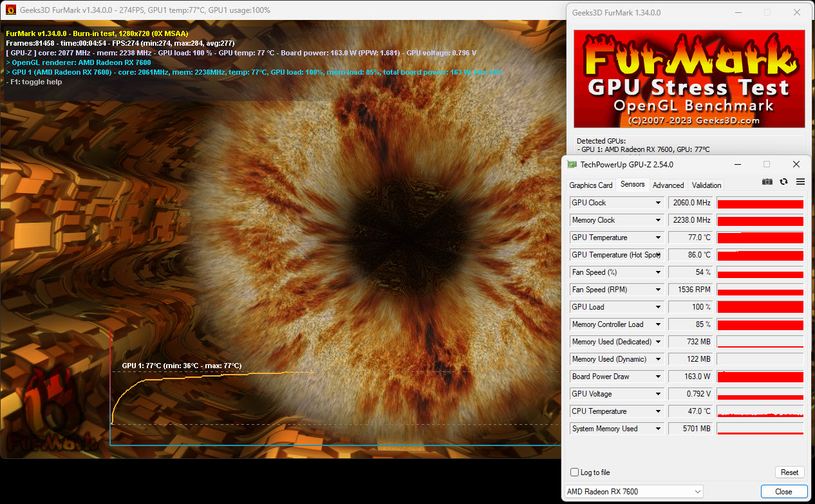Click the OpenGL renderer line in overlay
This screenshot has height=504, width=815.
(78, 62)
